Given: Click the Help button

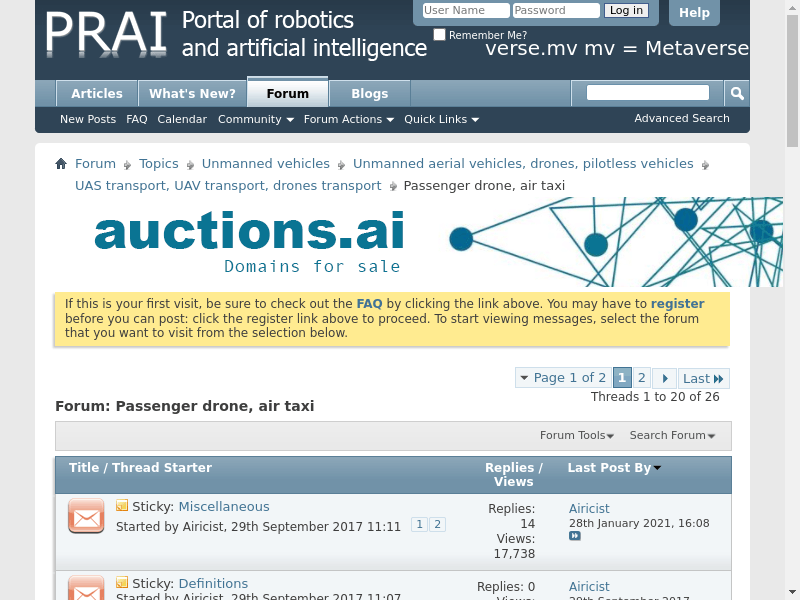Looking at the screenshot, I should tap(694, 12).
